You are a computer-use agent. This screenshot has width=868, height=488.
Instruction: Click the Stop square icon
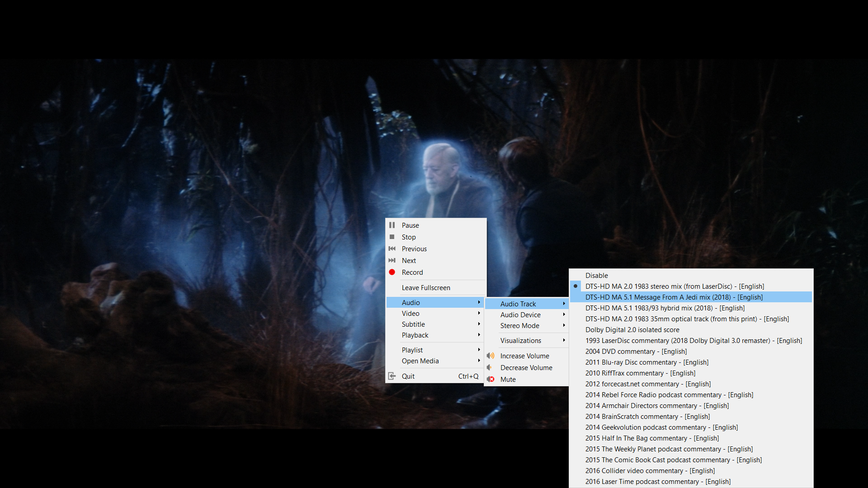pos(392,237)
